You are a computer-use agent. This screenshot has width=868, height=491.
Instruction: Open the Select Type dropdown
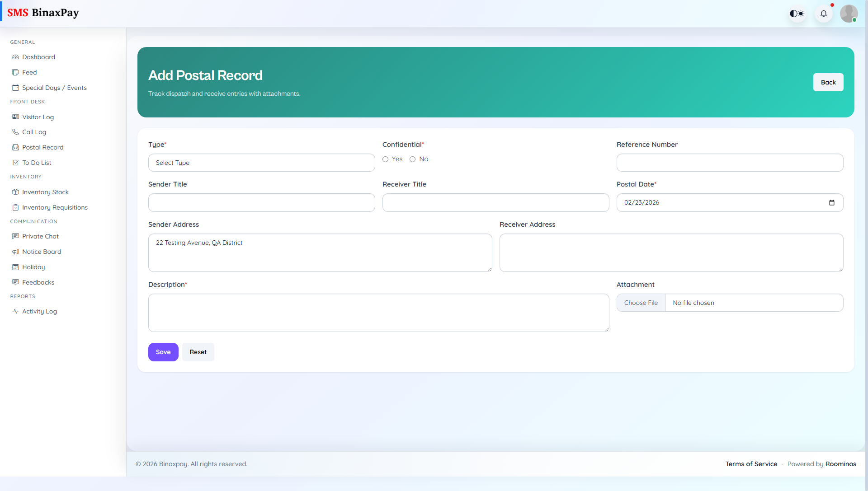261,163
